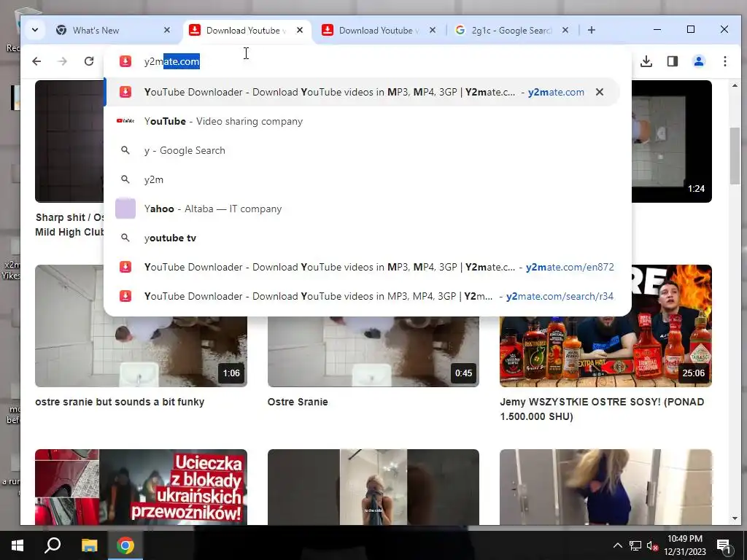Click the 'Ostre Sranie' video title
The height and width of the screenshot is (560, 747).
pyautogui.click(x=298, y=402)
